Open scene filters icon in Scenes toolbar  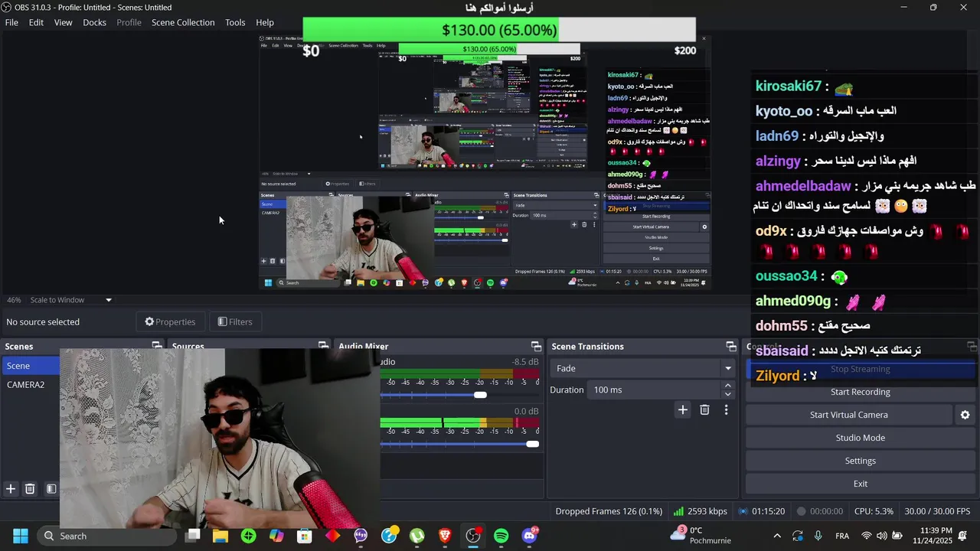(x=51, y=488)
